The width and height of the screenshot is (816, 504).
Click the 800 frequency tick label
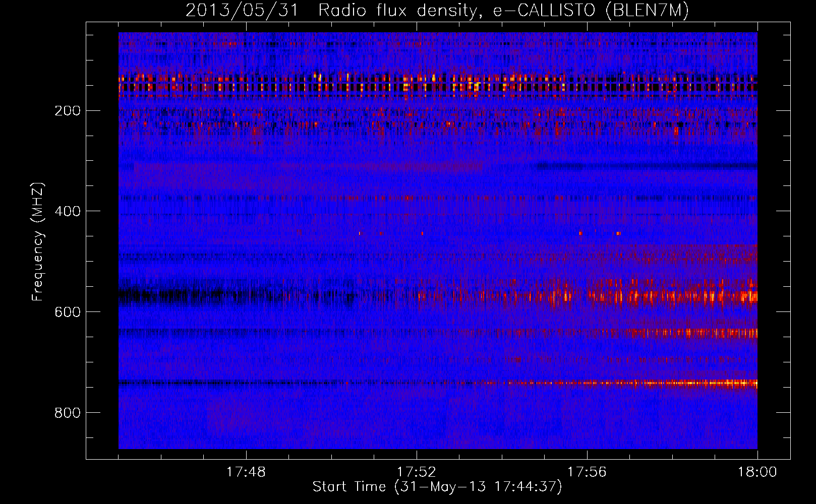tap(68, 413)
